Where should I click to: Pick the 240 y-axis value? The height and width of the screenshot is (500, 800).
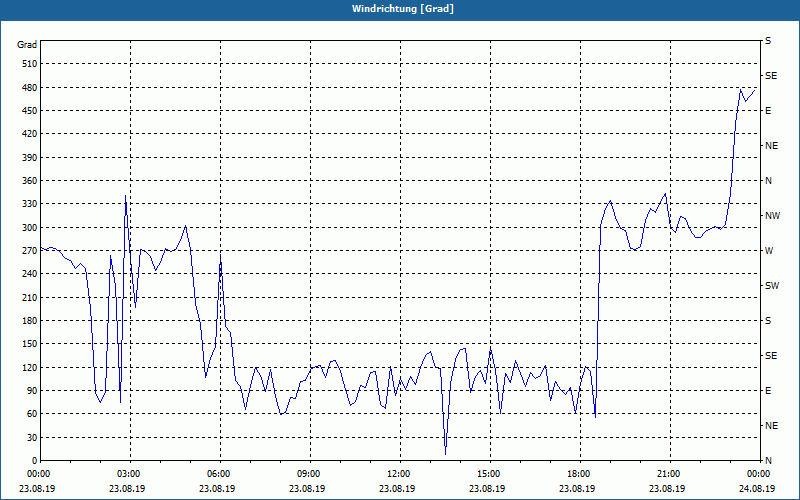tap(30, 274)
